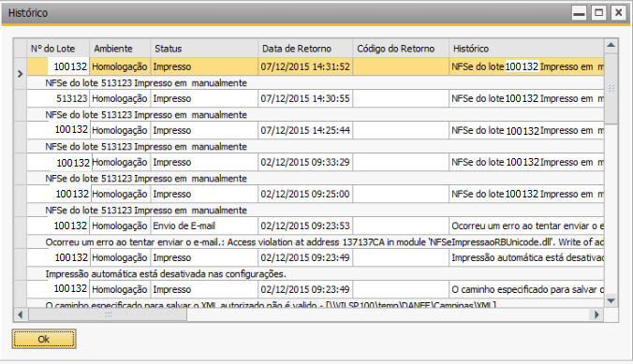Screen dimensions: 633x364
Task: Click the vertical scrollbar up arrow
Action: click(x=611, y=45)
